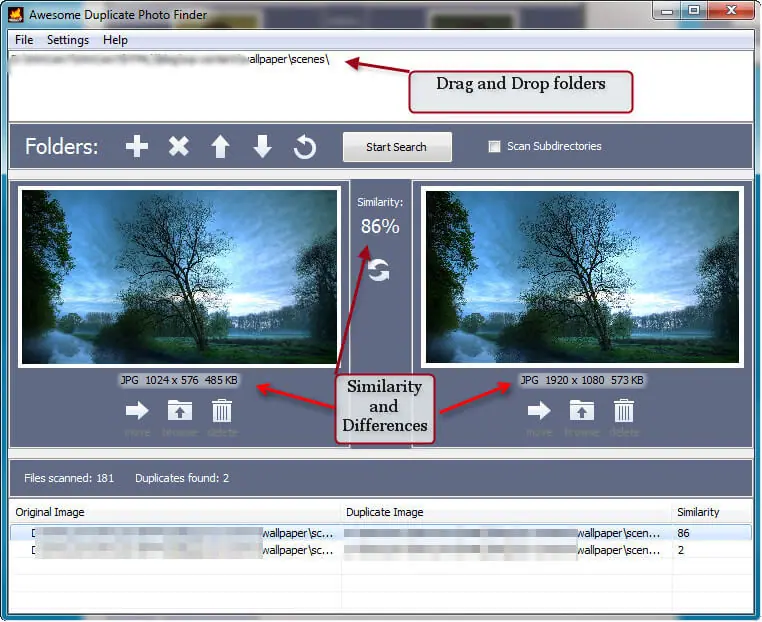Click the left image preview thumbnail

click(179, 276)
